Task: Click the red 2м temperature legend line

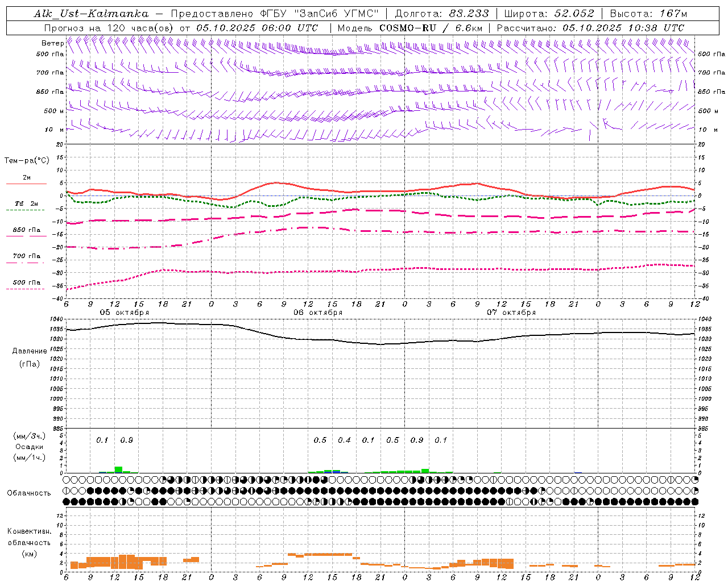Action: click(x=26, y=184)
